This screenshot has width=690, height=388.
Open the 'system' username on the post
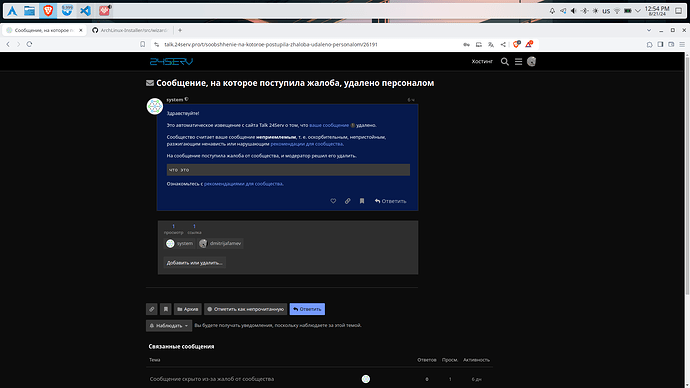175,100
